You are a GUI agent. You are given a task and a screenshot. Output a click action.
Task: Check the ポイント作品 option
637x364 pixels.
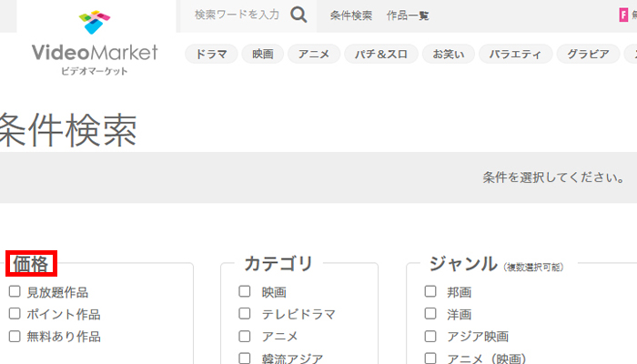point(15,314)
